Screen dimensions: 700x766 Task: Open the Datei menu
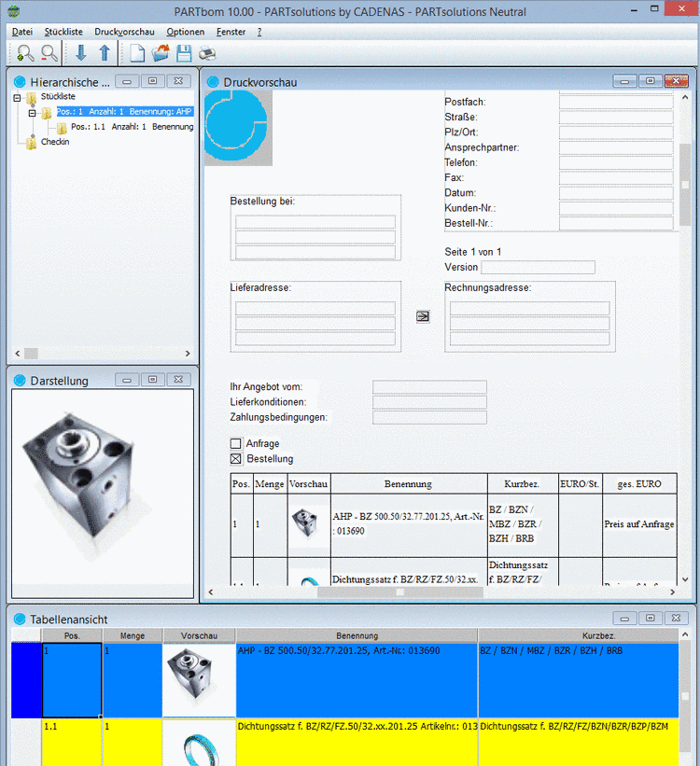(x=22, y=32)
